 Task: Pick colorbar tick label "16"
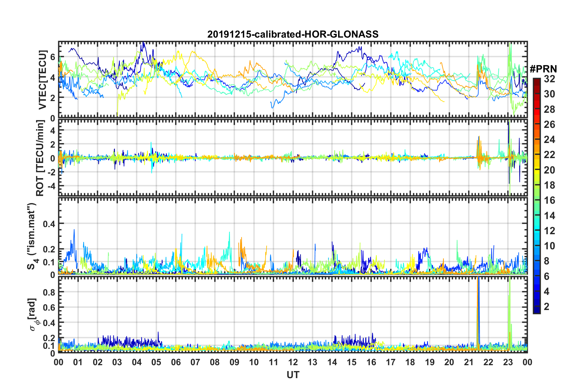pos(549,200)
